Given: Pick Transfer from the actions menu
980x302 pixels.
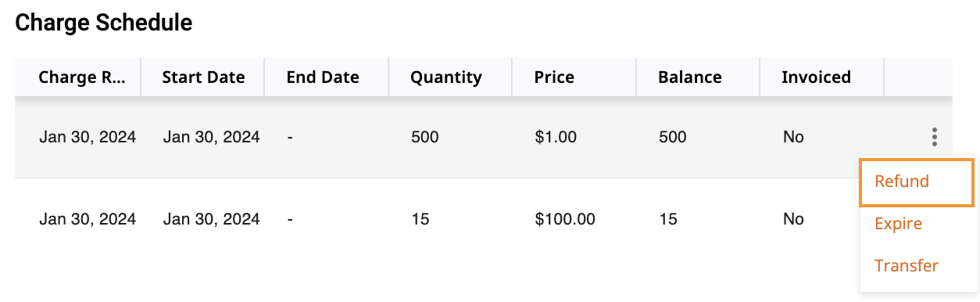Looking at the screenshot, I should pos(907,265).
